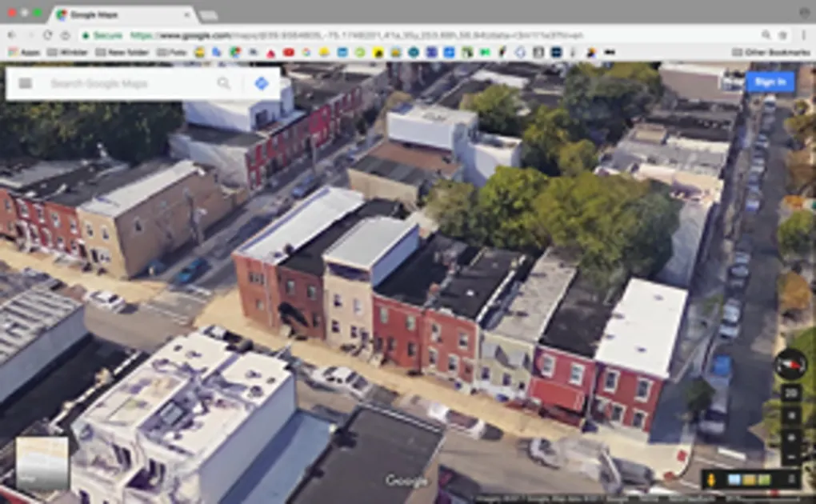This screenshot has width=816, height=504.
Task: Open the Google Maps hamburger menu
Action: click(26, 83)
